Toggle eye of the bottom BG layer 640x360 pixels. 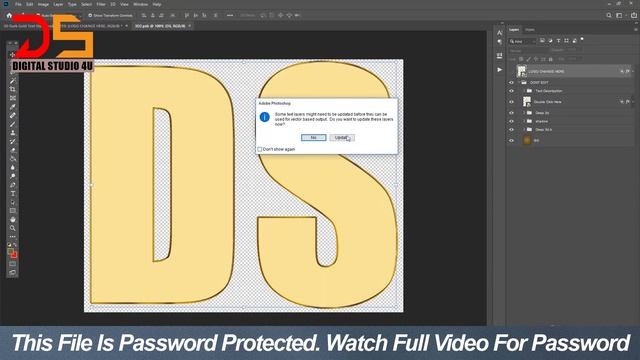coord(511,140)
